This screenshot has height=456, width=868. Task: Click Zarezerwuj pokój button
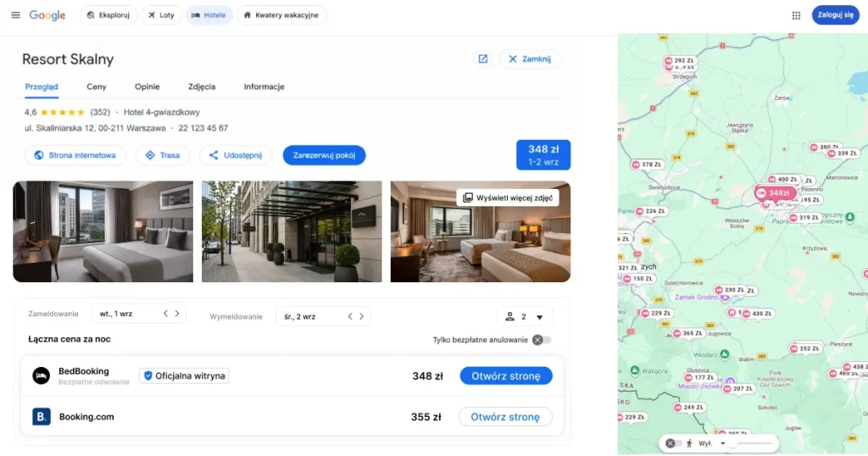coord(324,155)
